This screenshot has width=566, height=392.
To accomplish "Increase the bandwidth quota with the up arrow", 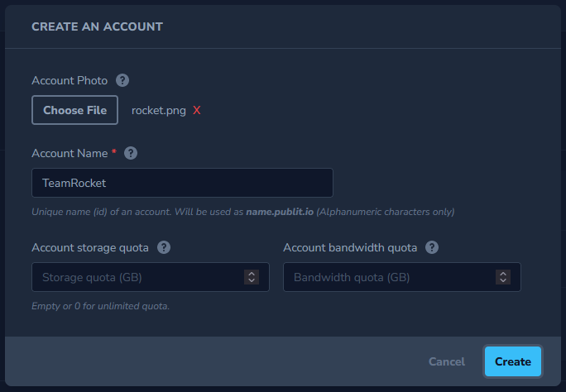I will (x=503, y=274).
